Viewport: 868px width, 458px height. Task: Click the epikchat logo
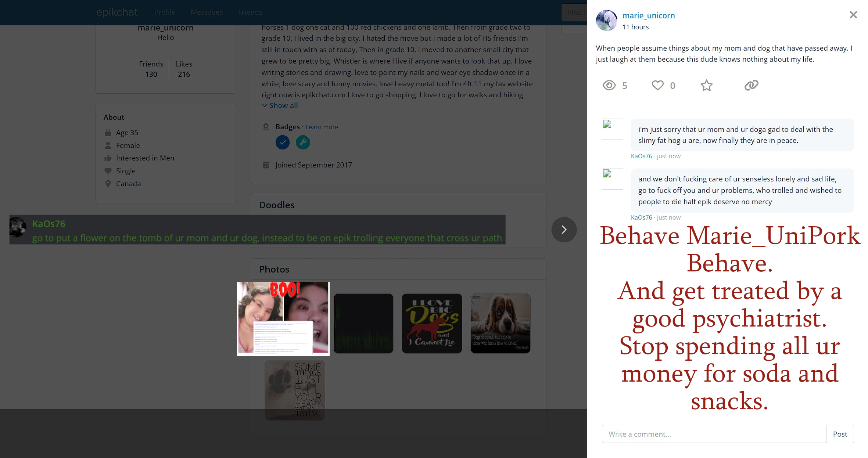click(117, 12)
